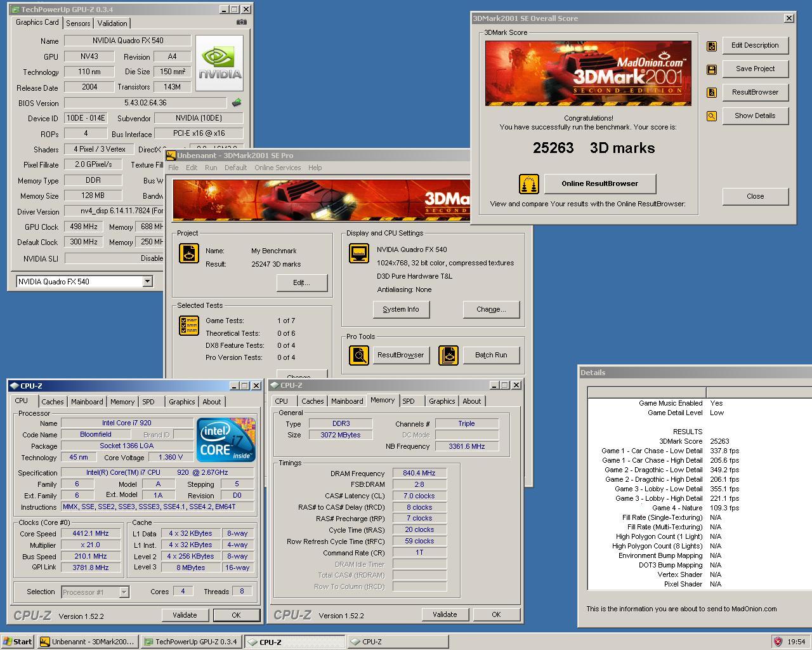Open the Processor #1 selection dropdown
This screenshot has width=812, height=650.
pos(124,592)
